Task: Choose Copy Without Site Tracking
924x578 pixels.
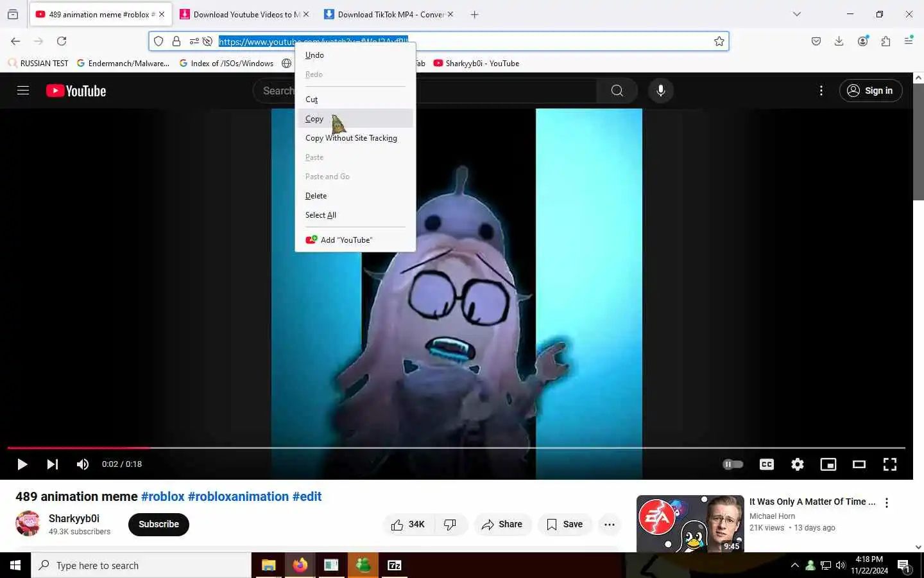Action: (354, 138)
